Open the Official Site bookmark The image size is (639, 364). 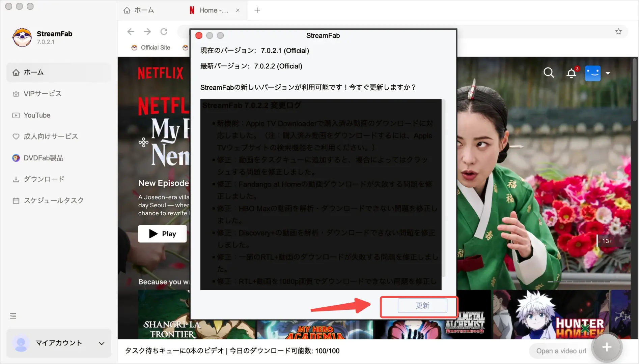[x=151, y=48]
